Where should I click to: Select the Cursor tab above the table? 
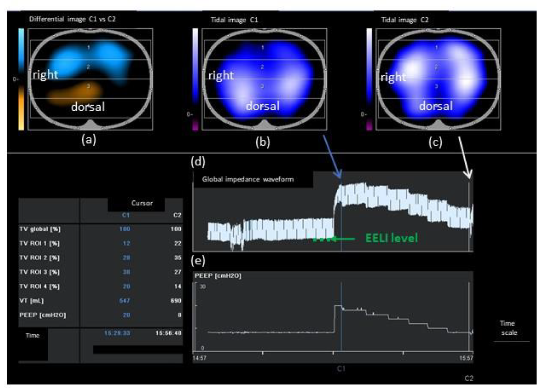tap(142, 203)
